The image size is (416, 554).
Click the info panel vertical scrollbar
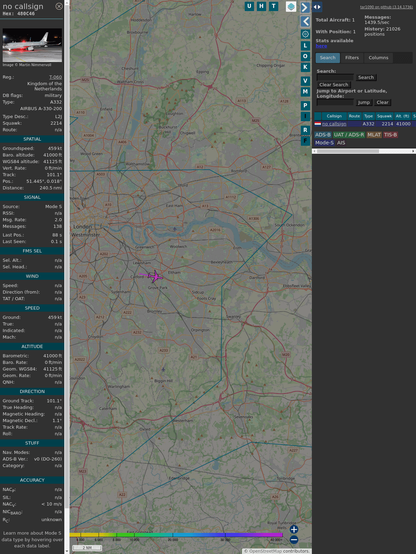(x=67, y=277)
